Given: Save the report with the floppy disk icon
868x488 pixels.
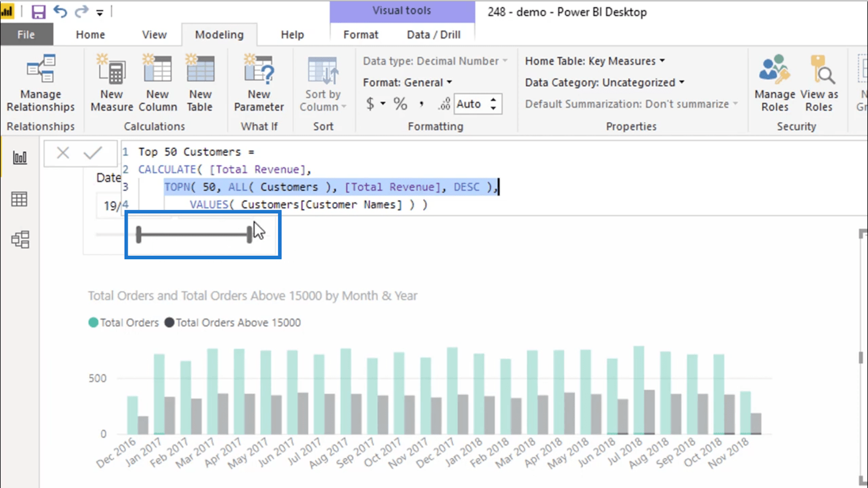Looking at the screenshot, I should coord(39,11).
